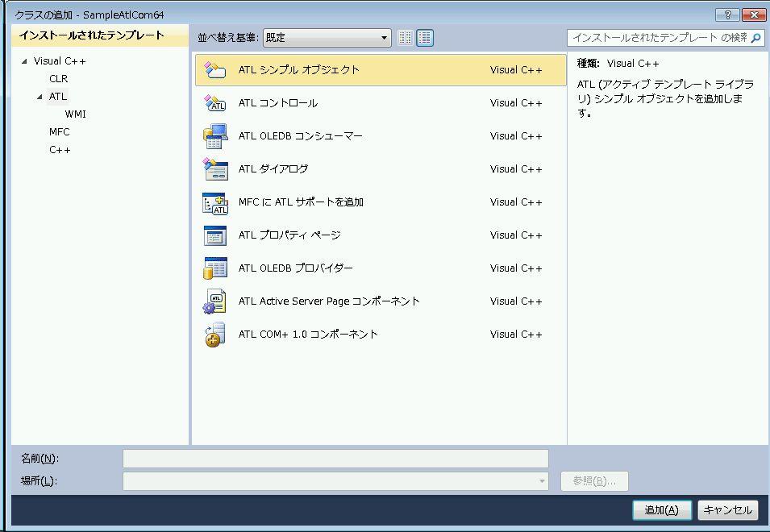Image resolution: width=770 pixels, height=532 pixels.
Task: Select the MFC category in tree
Action: (59, 132)
